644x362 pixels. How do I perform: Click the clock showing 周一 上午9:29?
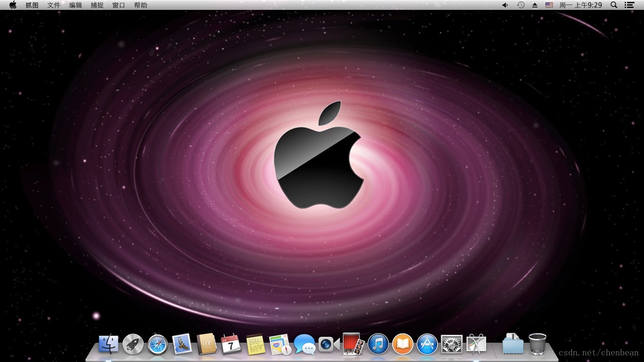coord(581,5)
